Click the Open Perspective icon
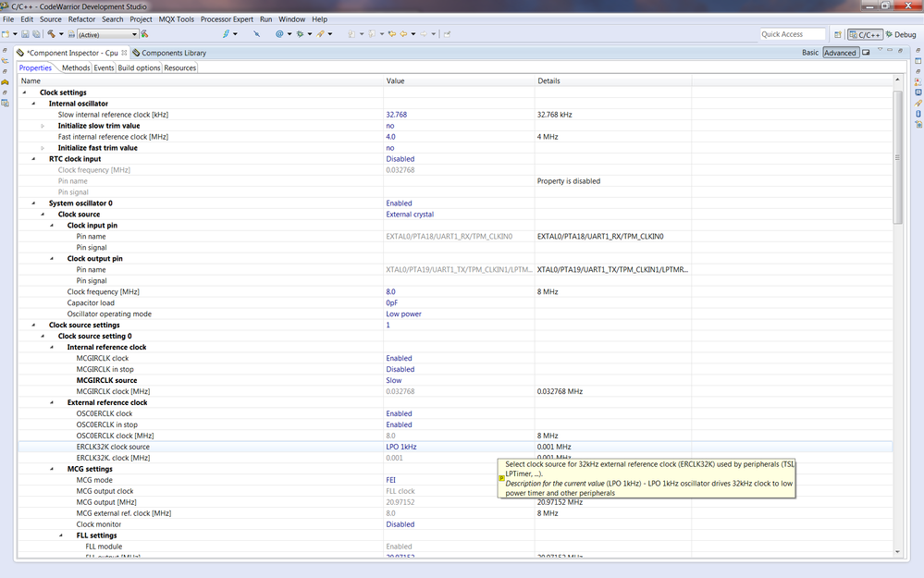 click(x=837, y=35)
